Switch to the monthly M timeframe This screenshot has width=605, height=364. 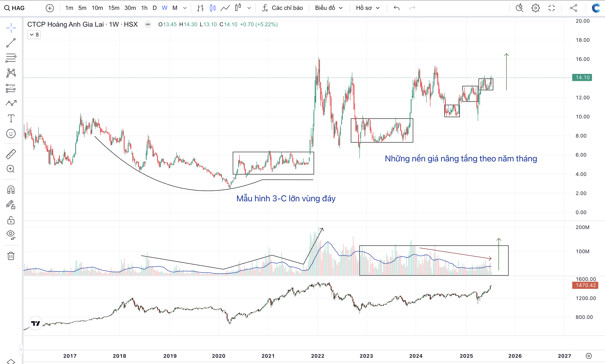[x=175, y=8]
